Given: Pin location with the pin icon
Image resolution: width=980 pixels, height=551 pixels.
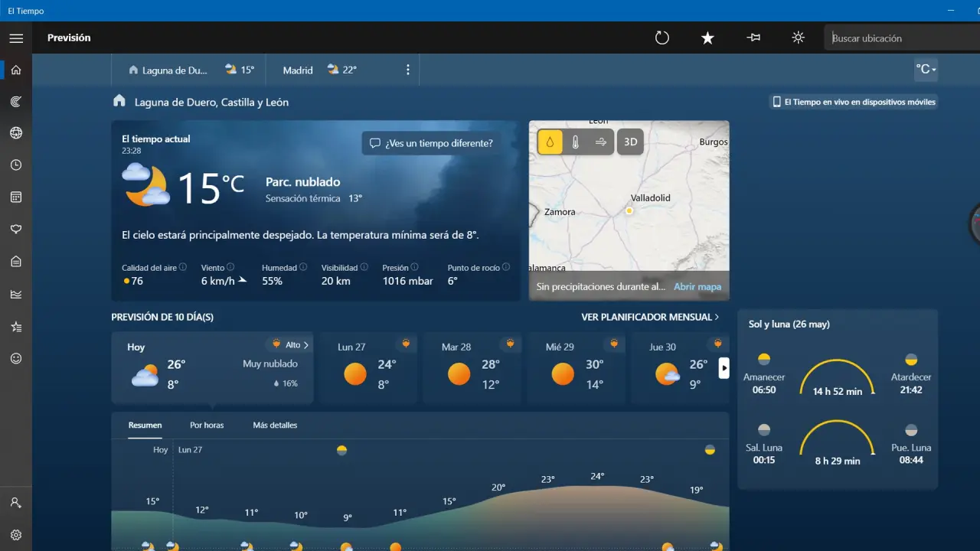Looking at the screenshot, I should 753,37.
